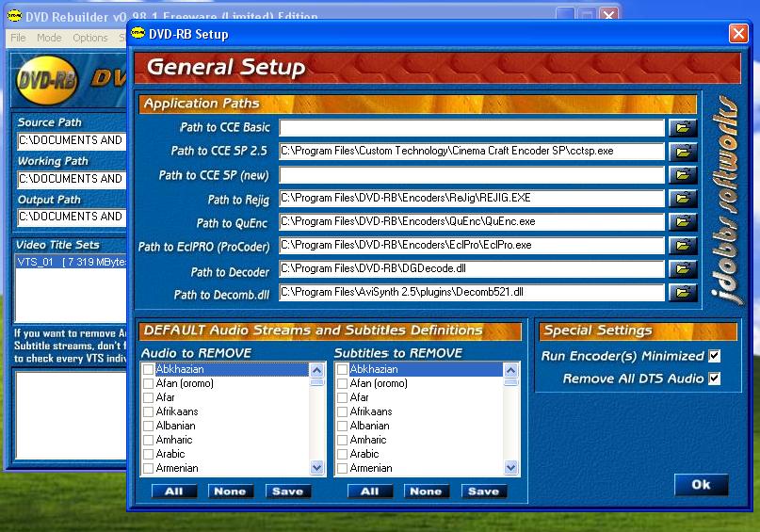Click the Path to EclPRO field
This screenshot has width=760, height=532.
472,245
